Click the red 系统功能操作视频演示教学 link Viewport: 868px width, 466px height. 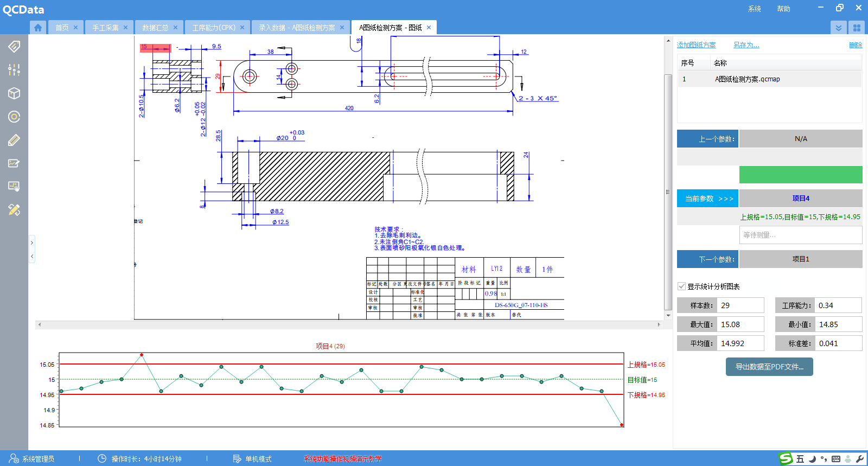343,459
